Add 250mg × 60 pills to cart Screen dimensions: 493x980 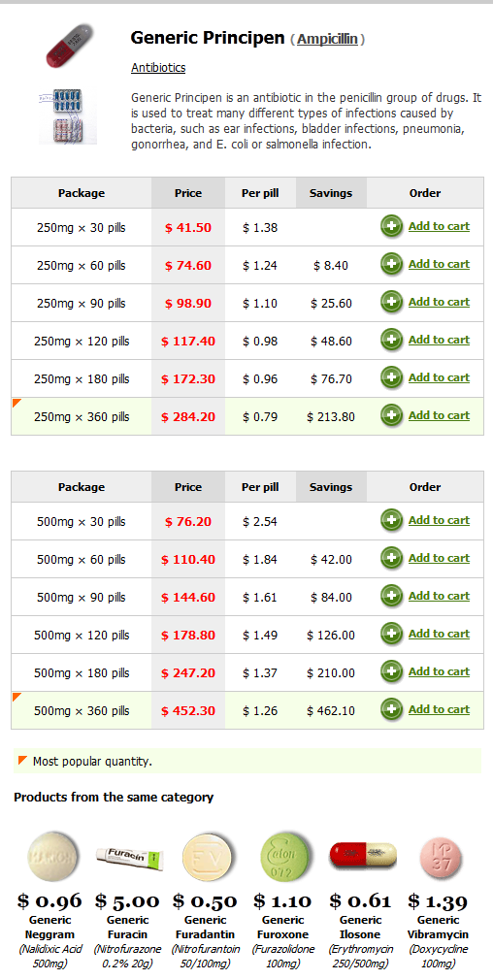(x=439, y=264)
